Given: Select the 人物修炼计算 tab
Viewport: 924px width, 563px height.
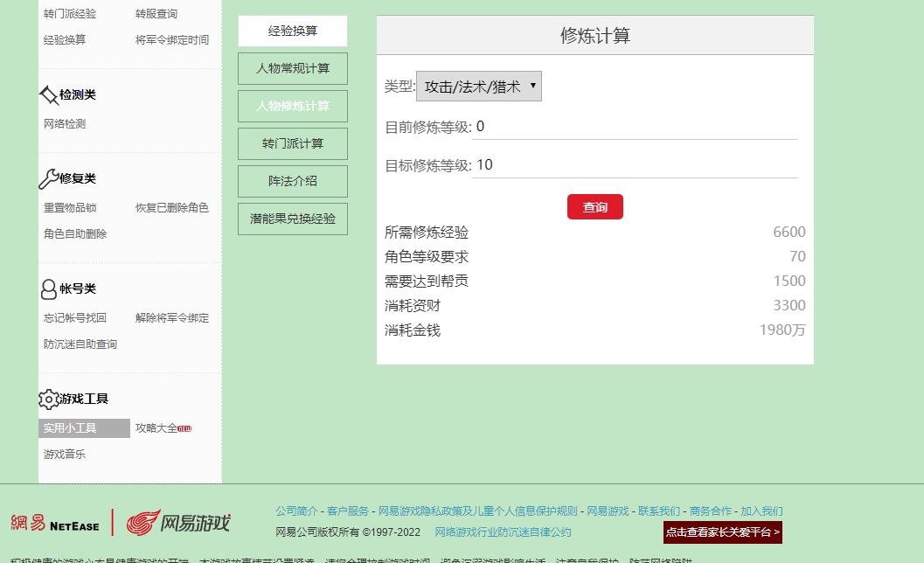Looking at the screenshot, I should click(x=293, y=106).
